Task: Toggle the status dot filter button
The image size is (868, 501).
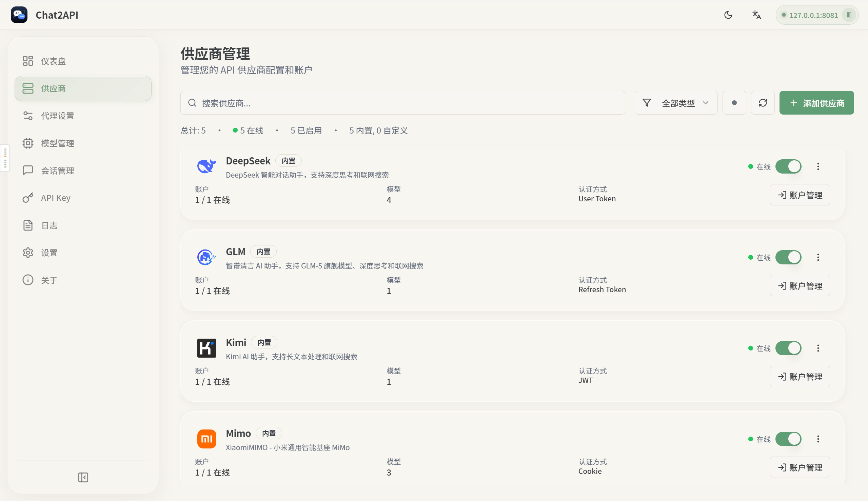Action: pos(734,103)
